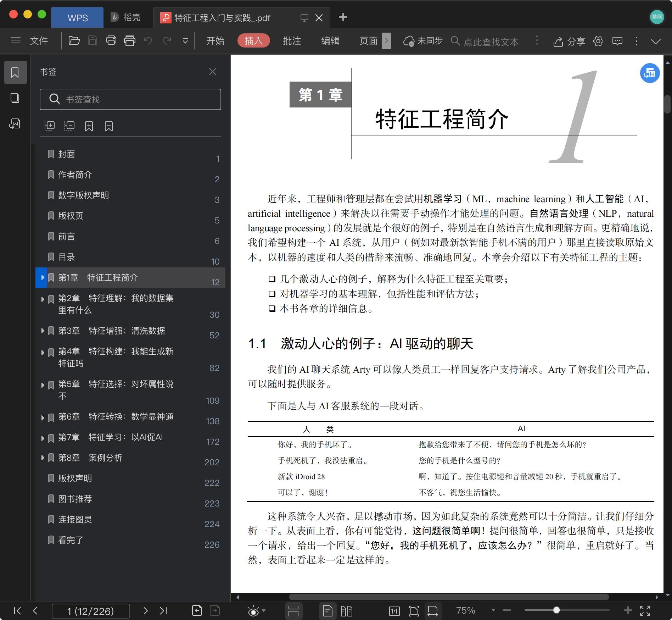Image resolution: width=672 pixels, height=620 pixels.
Task: Open the 插入 ribbon tab
Action: (x=253, y=41)
